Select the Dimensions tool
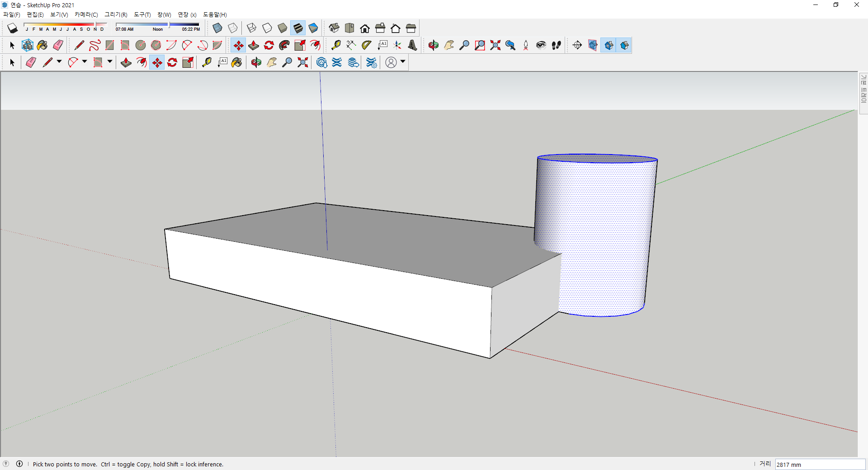This screenshot has width=868, height=470. coord(351,45)
